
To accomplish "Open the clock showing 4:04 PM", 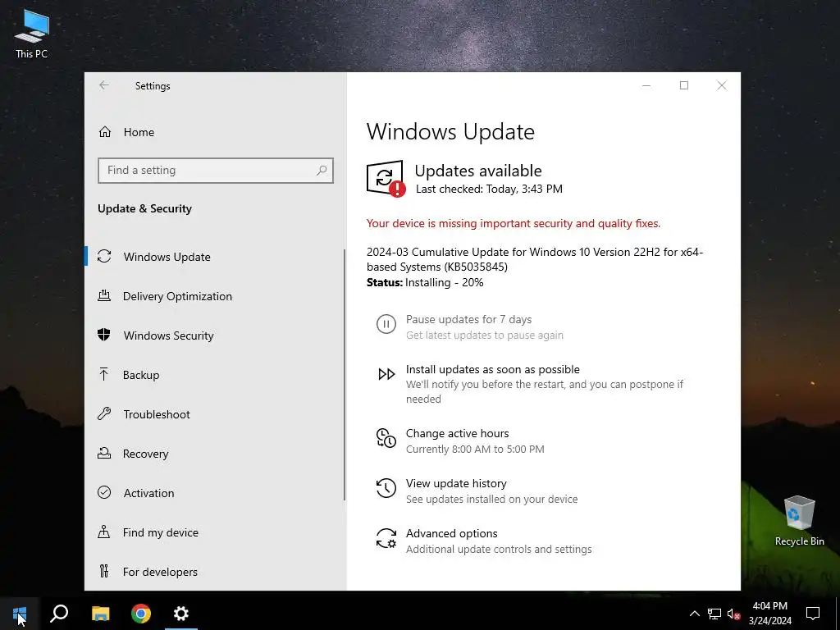I will coord(769,614).
